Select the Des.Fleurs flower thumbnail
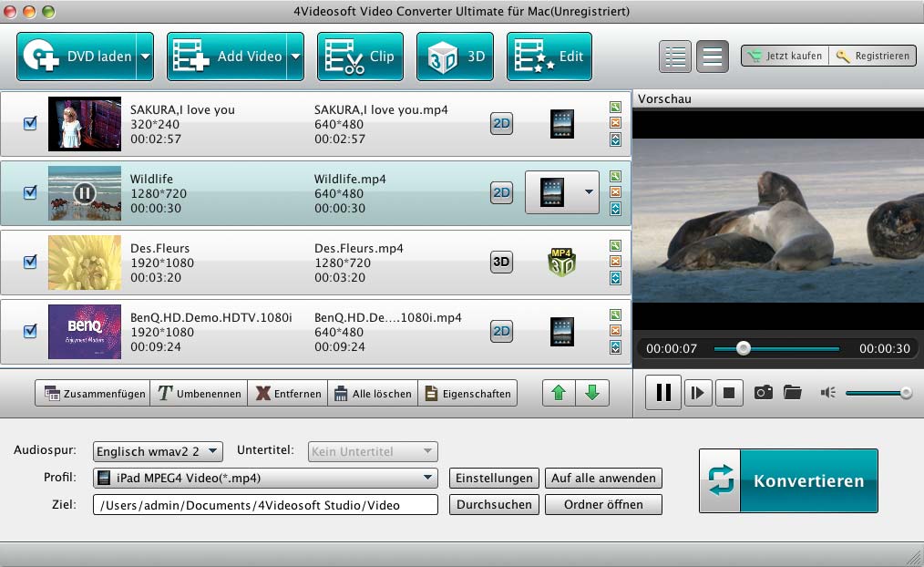This screenshot has height=567, width=924. point(84,263)
